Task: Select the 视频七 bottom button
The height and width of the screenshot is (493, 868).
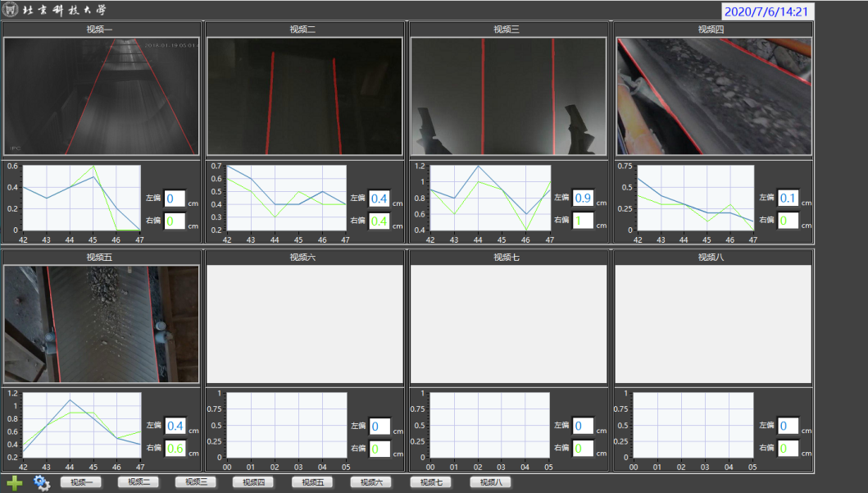Action: click(430, 482)
